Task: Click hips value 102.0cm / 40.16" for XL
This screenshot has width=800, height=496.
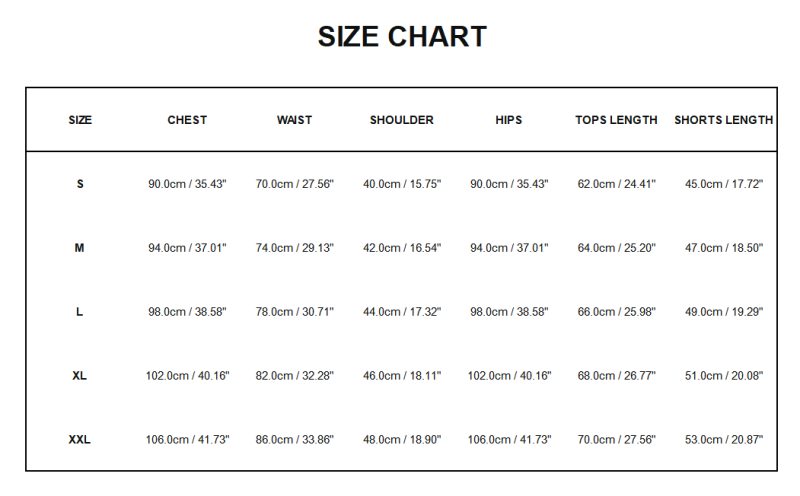Action: coord(509,376)
